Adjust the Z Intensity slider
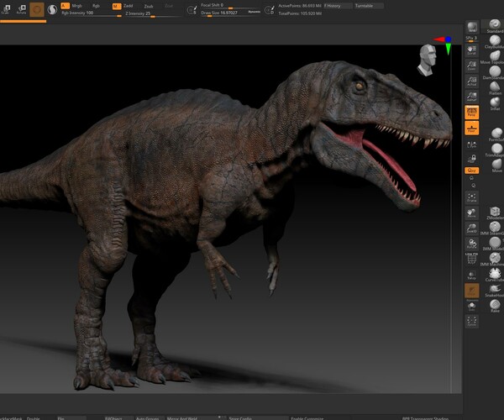This screenshot has height=420, width=504. click(153, 13)
